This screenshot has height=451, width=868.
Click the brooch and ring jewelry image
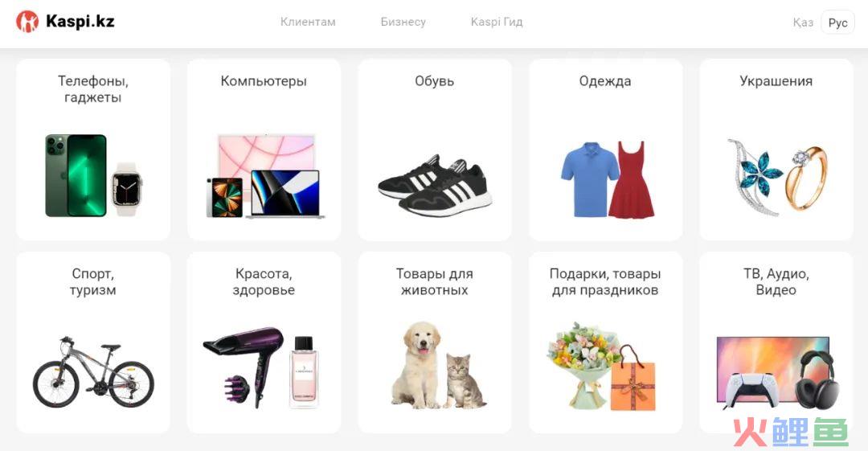[776, 178]
